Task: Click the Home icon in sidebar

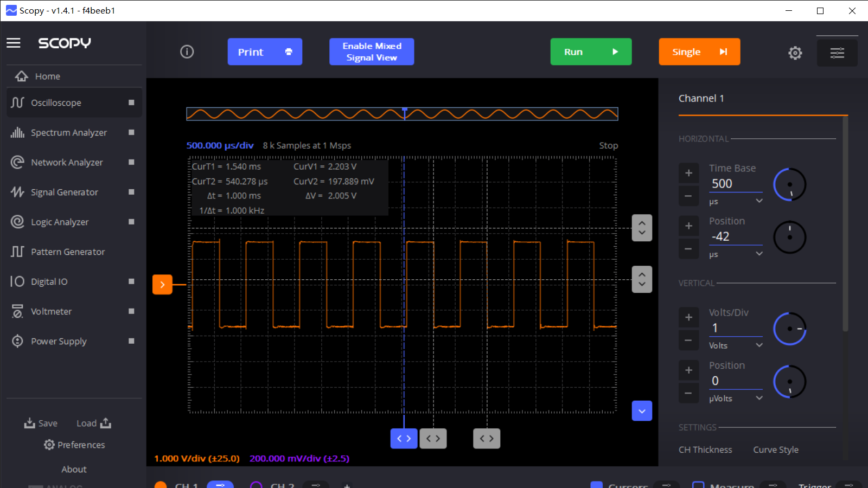Action: click(22, 76)
